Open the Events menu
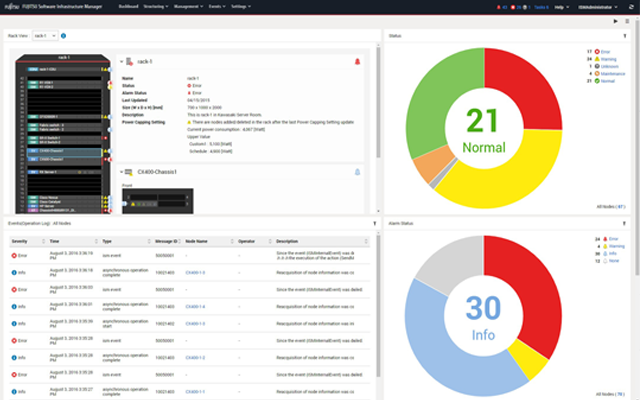 click(217, 7)
